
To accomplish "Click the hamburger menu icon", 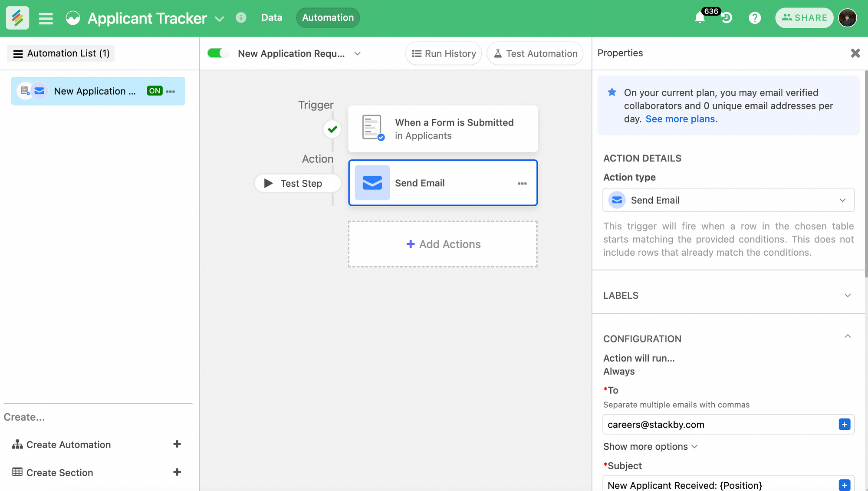I will (46, 18).
